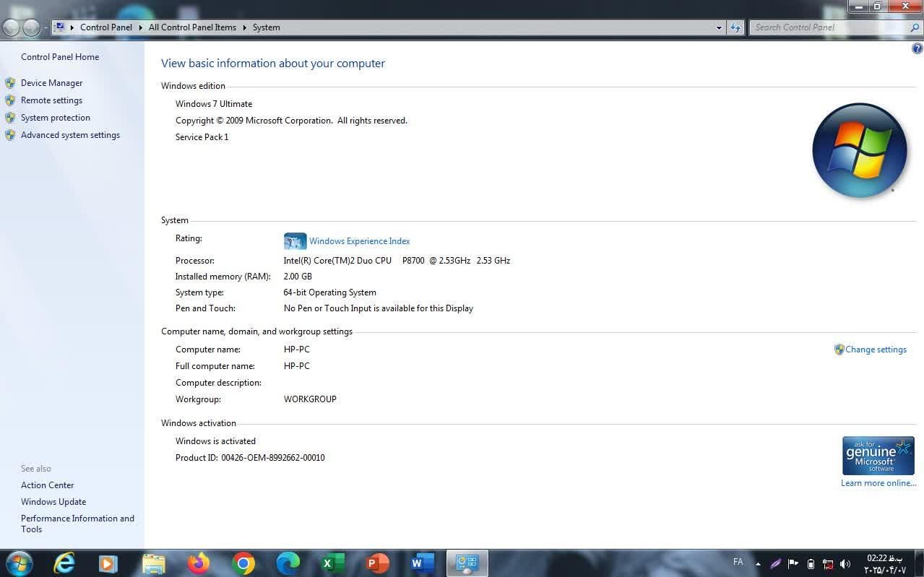
Task: Click the '2.00 GB' memory value
Action: [x=298, y=277]
